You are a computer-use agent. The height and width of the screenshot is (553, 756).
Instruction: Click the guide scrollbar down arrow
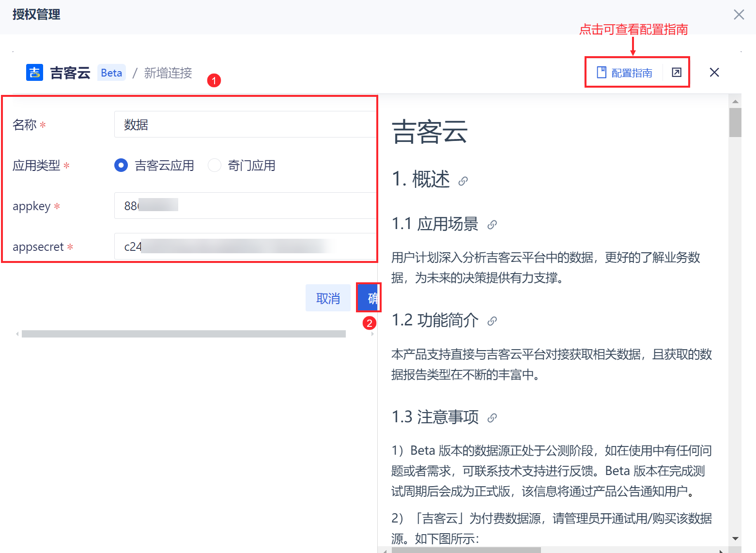[x=735, y=538]
